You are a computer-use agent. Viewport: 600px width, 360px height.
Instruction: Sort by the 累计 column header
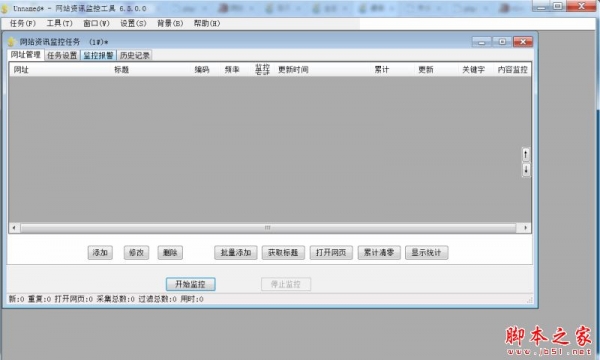click(382, 70)
